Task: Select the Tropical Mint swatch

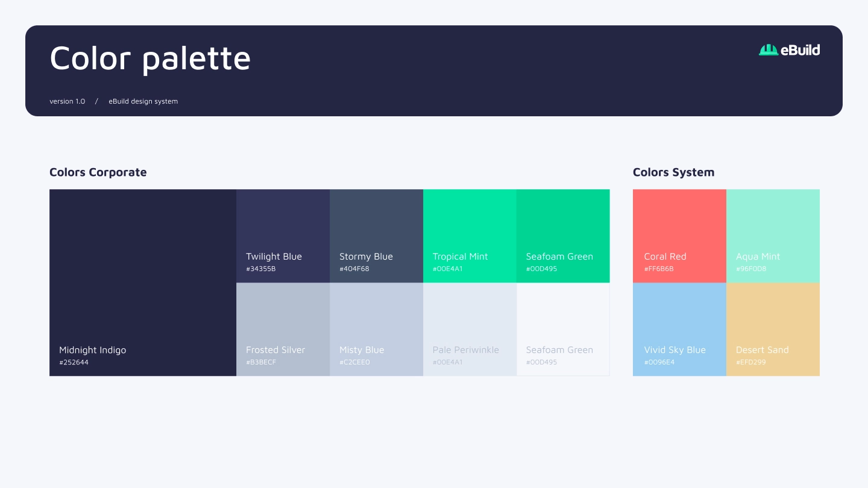Action: [x=470, y=236]
